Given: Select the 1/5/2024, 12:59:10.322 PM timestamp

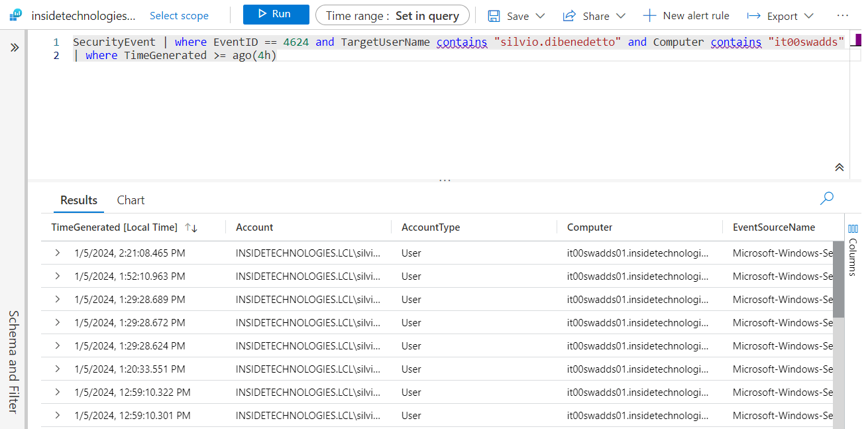Looking at the screenshot, I should click(133, 393).
